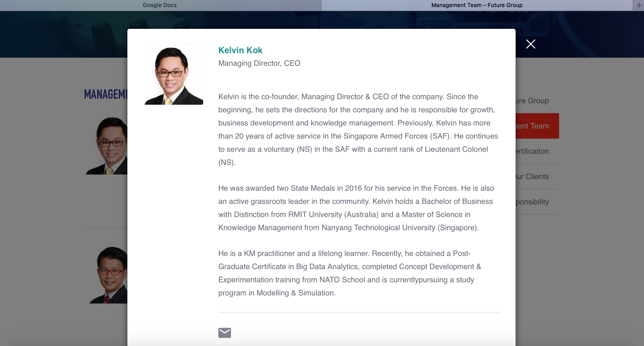Click the email envelope icon
The height and width of the screenshot is (346, 644).
click(225, 333)
